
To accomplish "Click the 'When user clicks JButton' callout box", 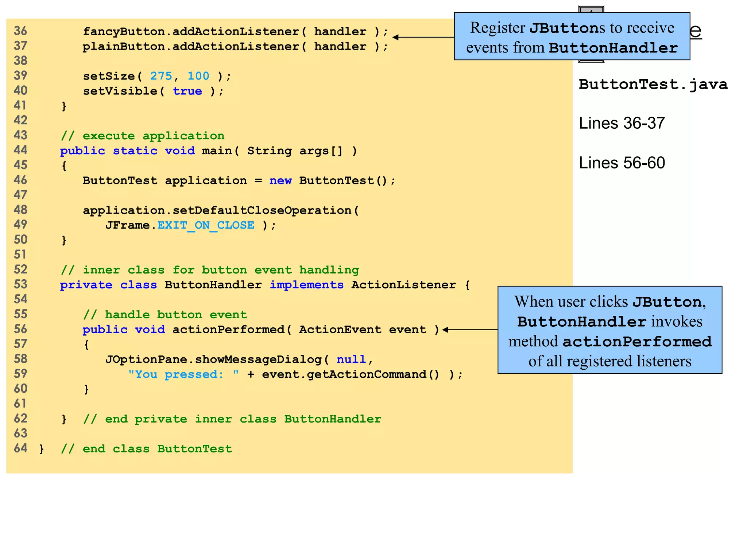I will tap(609, 330).
